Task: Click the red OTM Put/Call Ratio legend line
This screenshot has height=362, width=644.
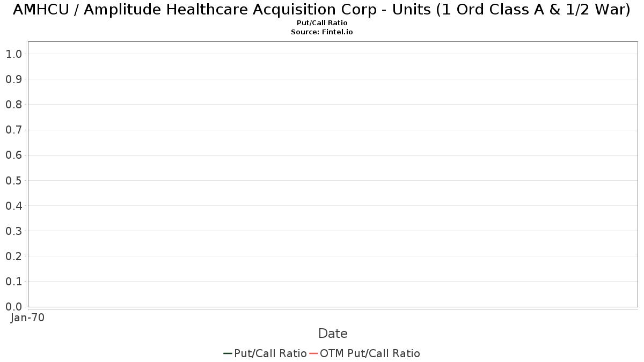Action: tap(313, 353)
